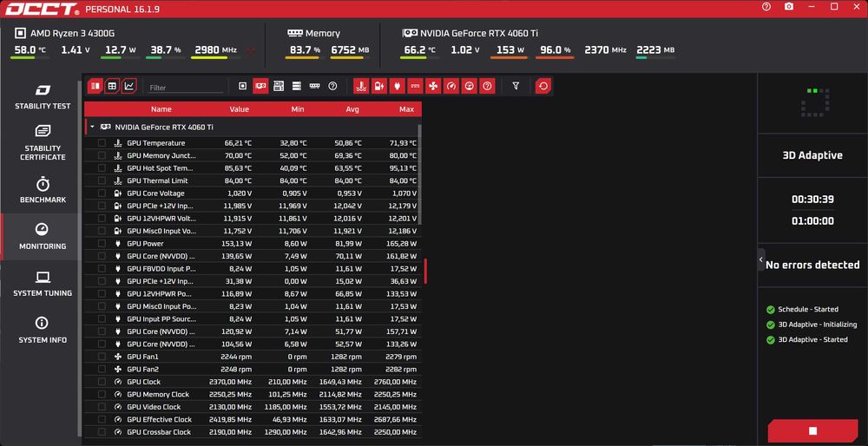Open the System Info section
This screenshot has width=868, height=446.
[43, 331]
